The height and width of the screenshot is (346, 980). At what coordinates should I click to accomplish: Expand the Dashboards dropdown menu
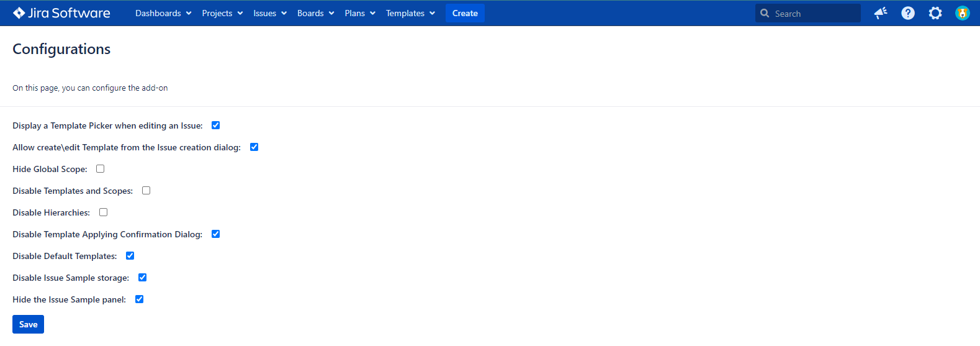point(163,13)
